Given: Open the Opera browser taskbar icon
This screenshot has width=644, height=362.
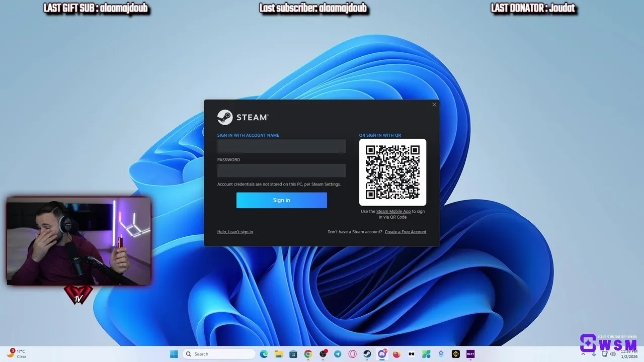Looking at the screenshot, I should click(x=353, y=354).
